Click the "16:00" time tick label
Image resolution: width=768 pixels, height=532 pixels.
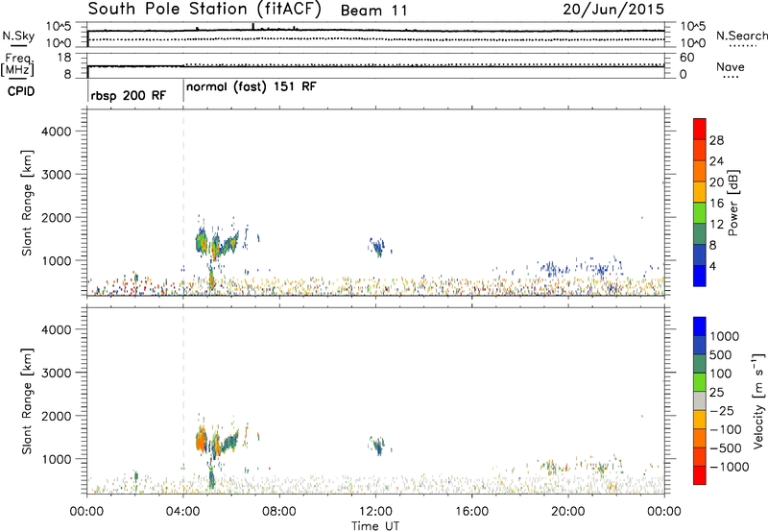471,512
